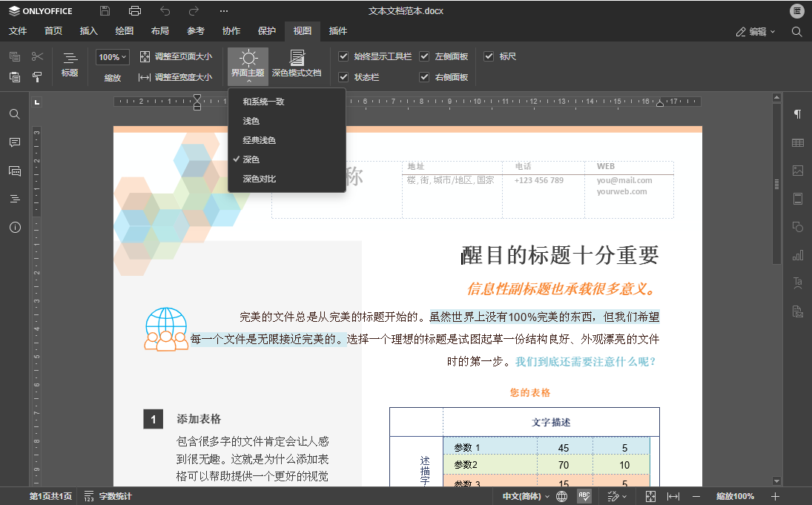
Task: Click 调整至页面大小 button
Action: (176, 56)
